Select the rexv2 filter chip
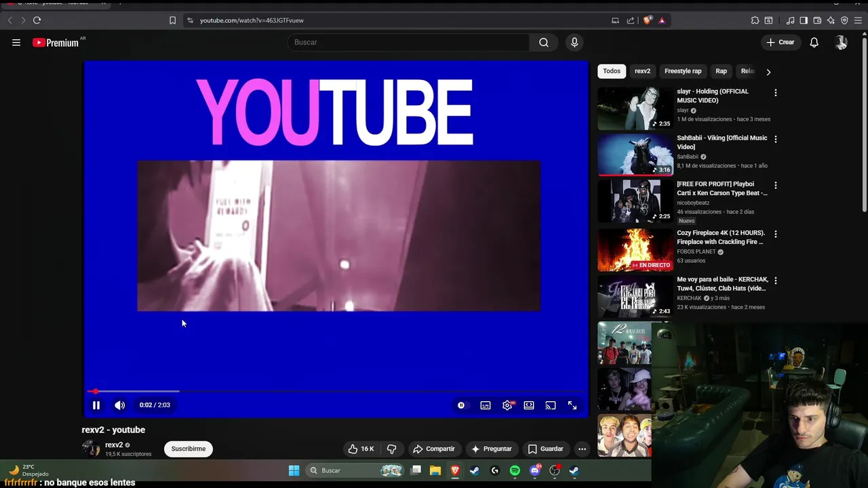 tap(642, 71)
